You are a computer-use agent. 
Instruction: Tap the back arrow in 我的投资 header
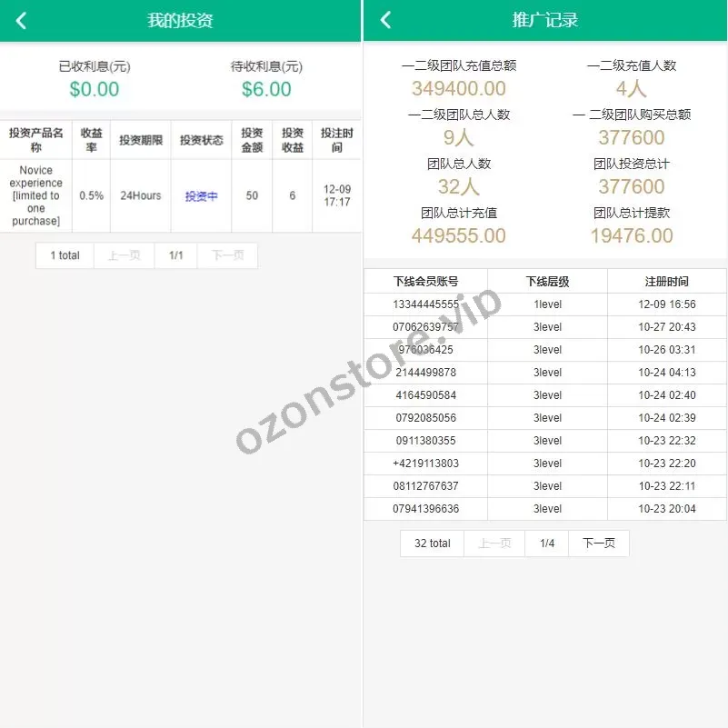point(22,21)
